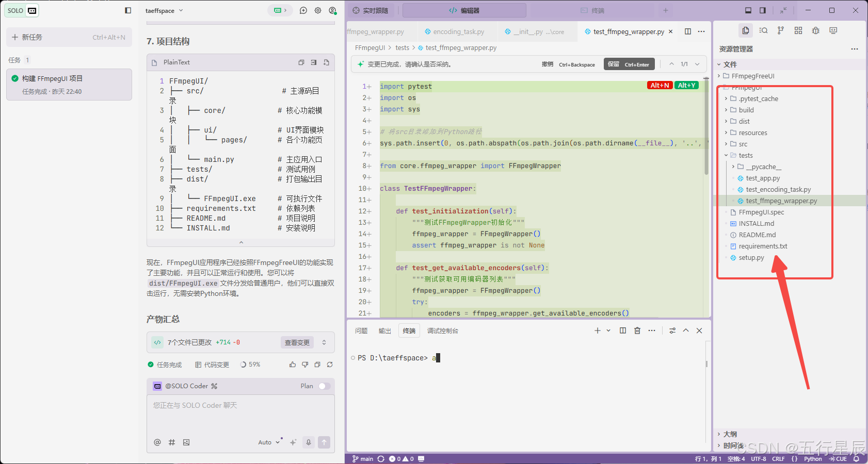Open the debug bug view
The height and width of the screenshot is (464, 868).
[x=816, y=30]
